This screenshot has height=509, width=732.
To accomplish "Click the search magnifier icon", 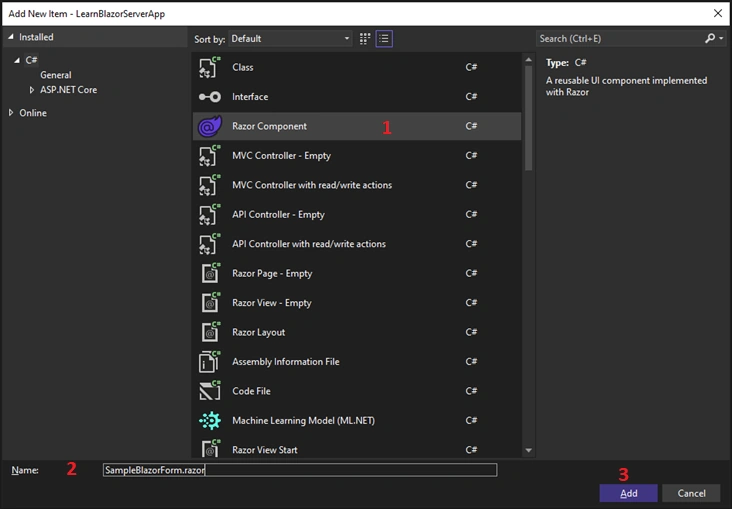I will click(x=710, y=38).
